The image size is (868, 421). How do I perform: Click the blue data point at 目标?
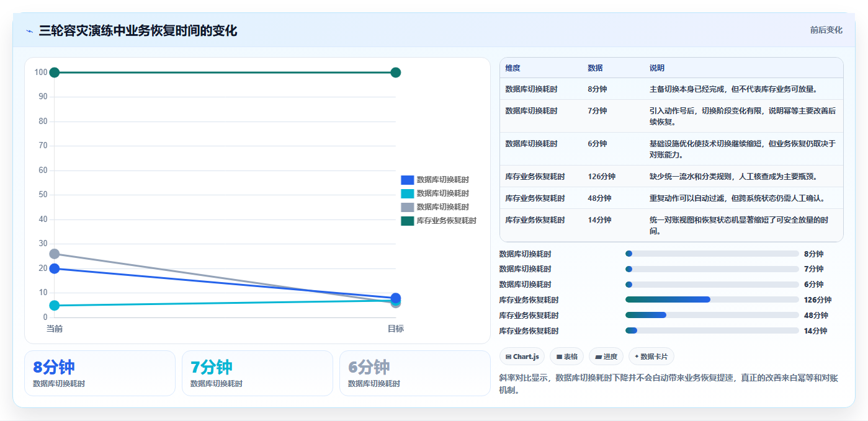click(396, 298)
